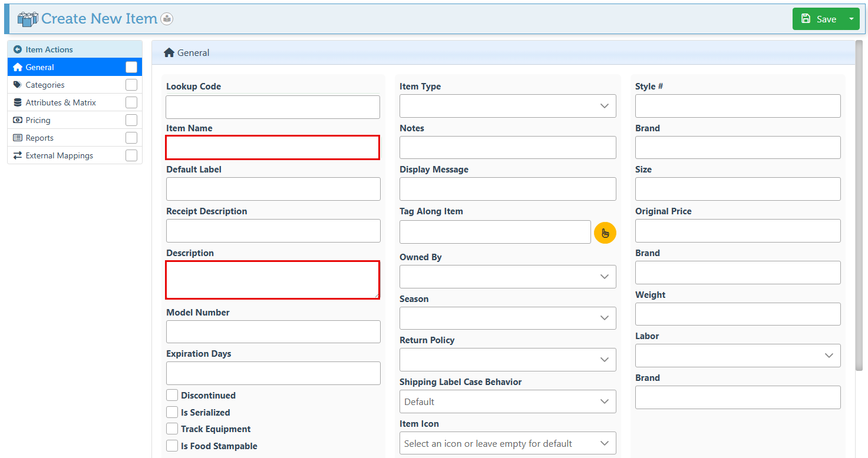Click the user icon beside Create New Item
Viewport: 868px width, 458px height.
pyautogui.click(x=167, y=19)
